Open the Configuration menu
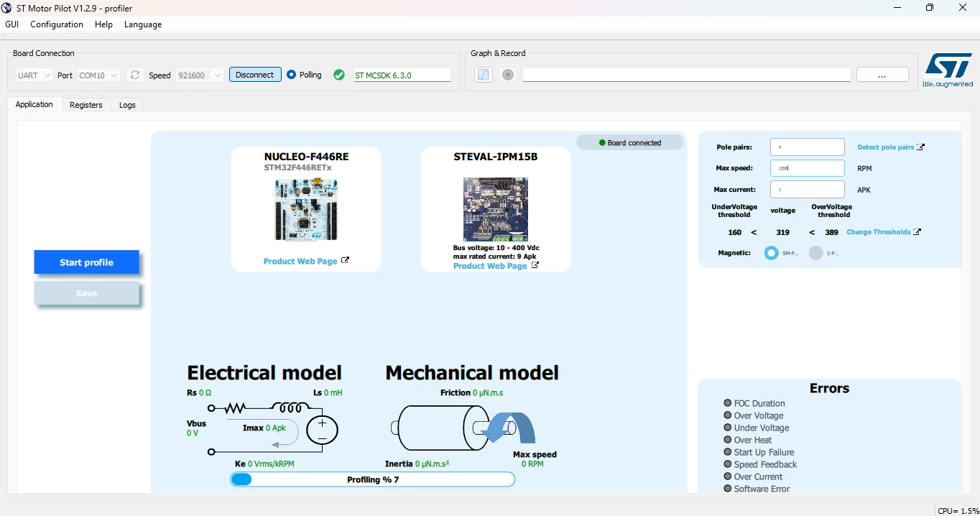 coord(57,24)
